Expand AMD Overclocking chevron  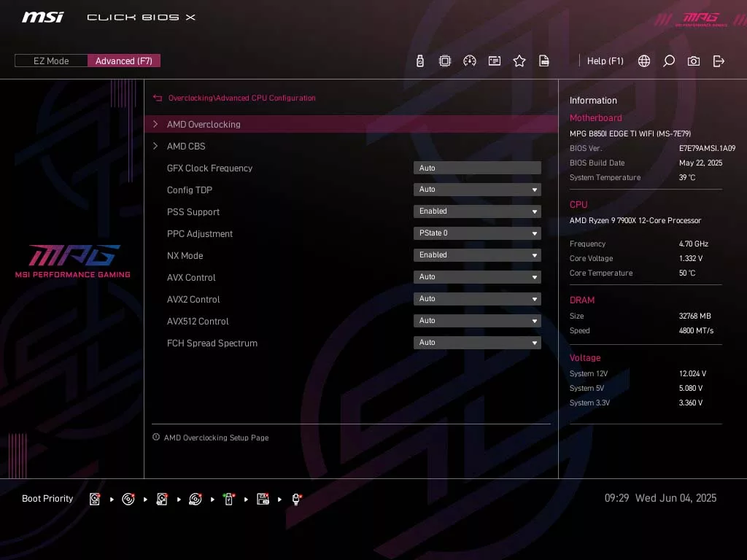[x=155, y=124]
